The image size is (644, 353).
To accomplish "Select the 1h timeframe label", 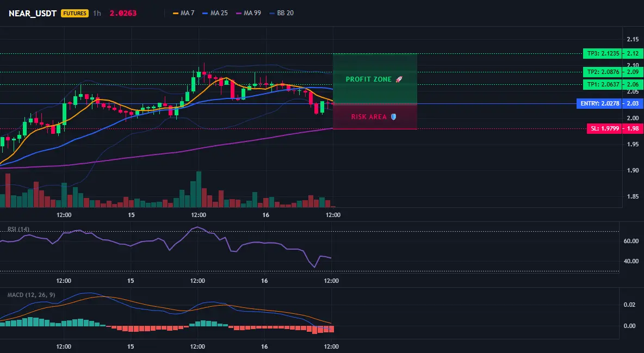I will [x=97, y=13].
